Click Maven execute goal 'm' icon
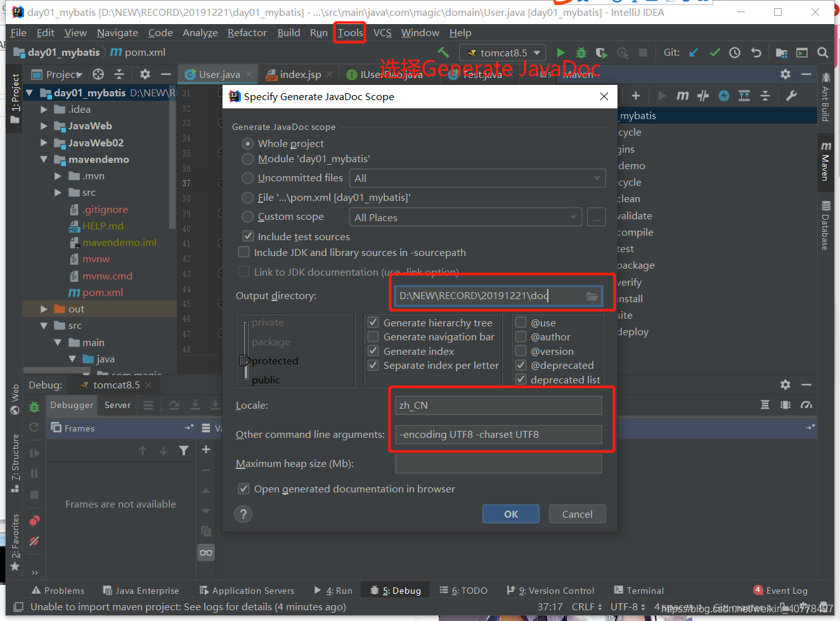The height and width of the screenshot is (621, 840). 682,96
